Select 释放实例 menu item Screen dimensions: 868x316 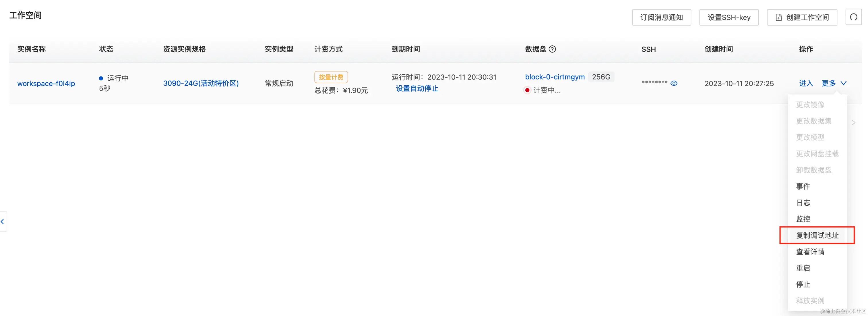tap(817, 300)
